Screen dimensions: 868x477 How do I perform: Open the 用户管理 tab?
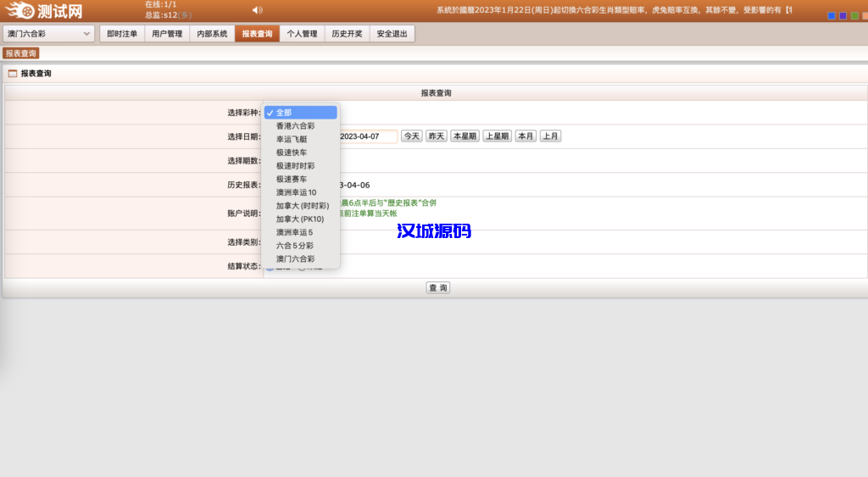click(x=167, y=34)
